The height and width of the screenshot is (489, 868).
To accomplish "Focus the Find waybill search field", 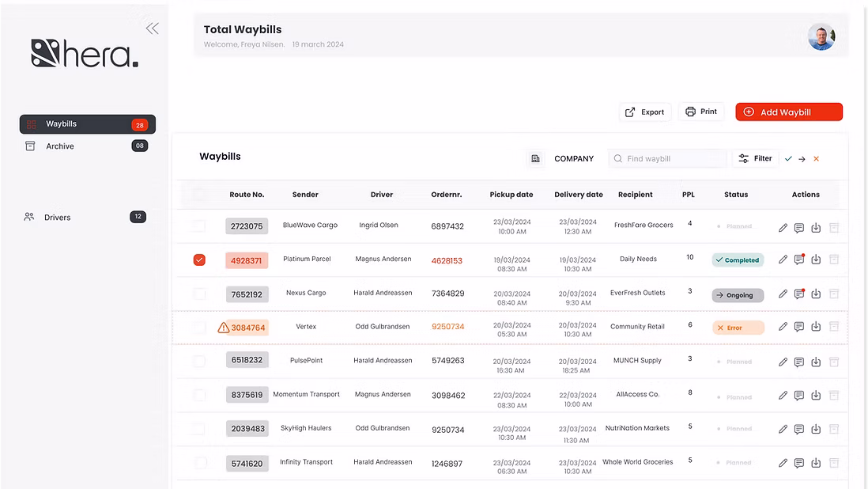I will click(x=672, y=159).
